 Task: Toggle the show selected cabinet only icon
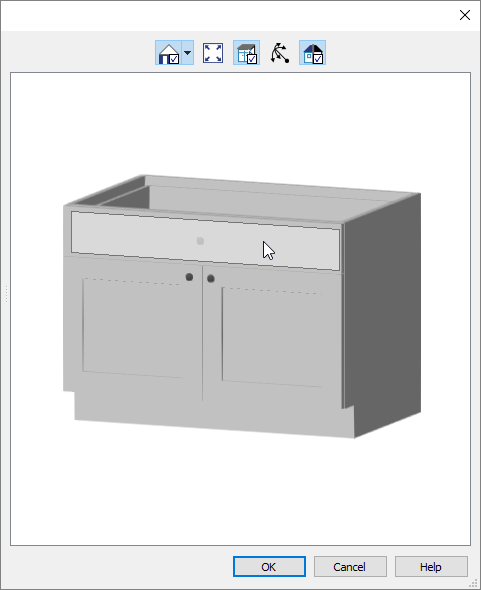point(247,53)
